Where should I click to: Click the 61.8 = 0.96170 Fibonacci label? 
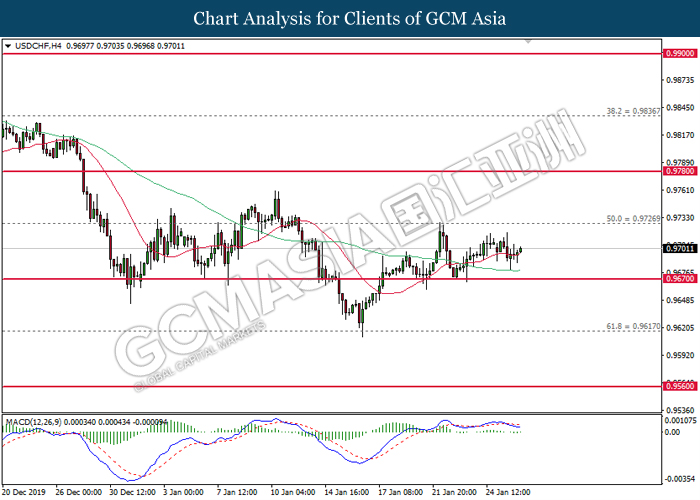(634, 326)
